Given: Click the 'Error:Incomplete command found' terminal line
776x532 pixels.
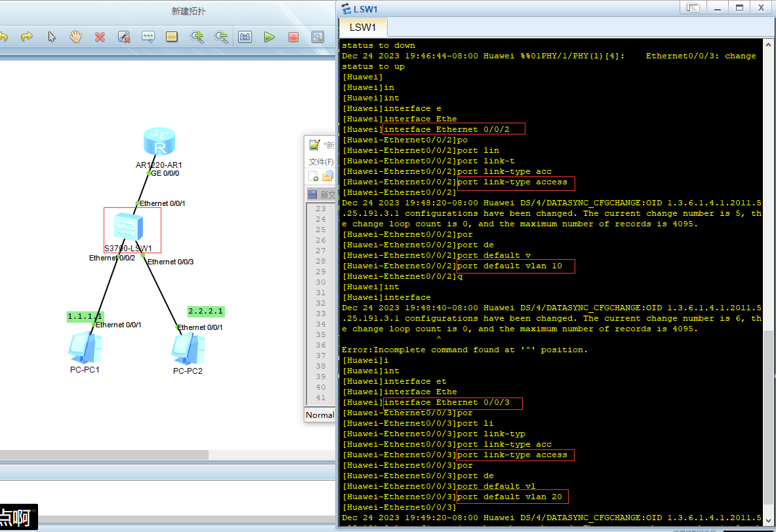Looking at the screenshot, I should [x=464, y=350].
